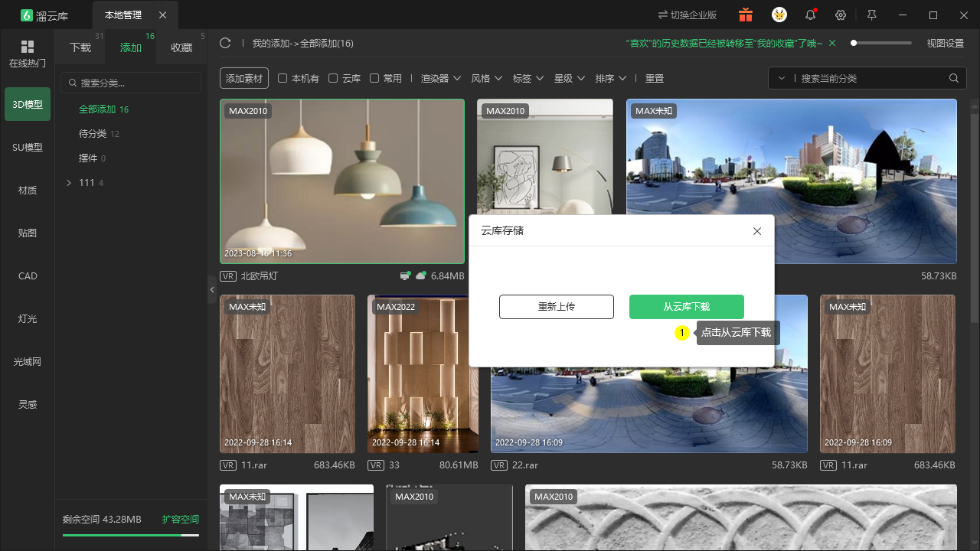Expand the 星级 filter dropdown
The image size is (980, 551).
pos(570,78)
